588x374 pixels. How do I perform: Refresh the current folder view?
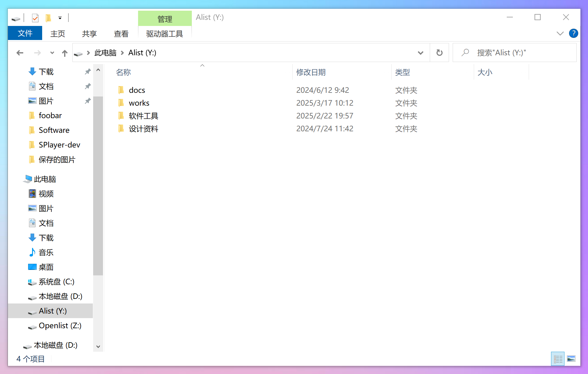pos(439,53)
